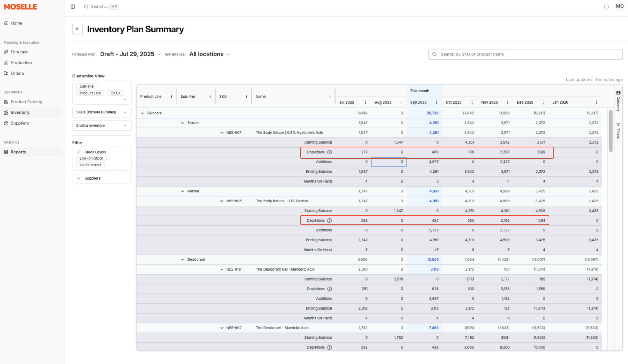Toggle the Sub-line grouping chip
This screenshot has height=364, width=628.
point(86,86)
